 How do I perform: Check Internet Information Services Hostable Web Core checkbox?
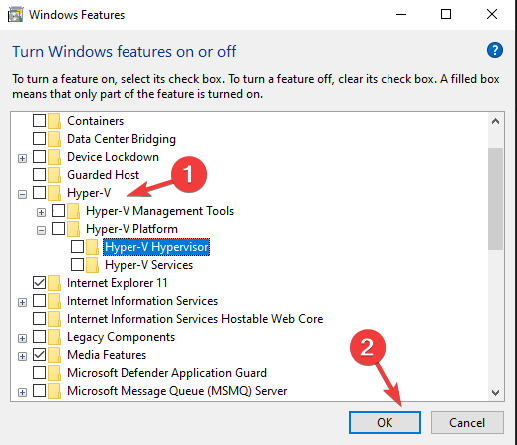[39, 319]
